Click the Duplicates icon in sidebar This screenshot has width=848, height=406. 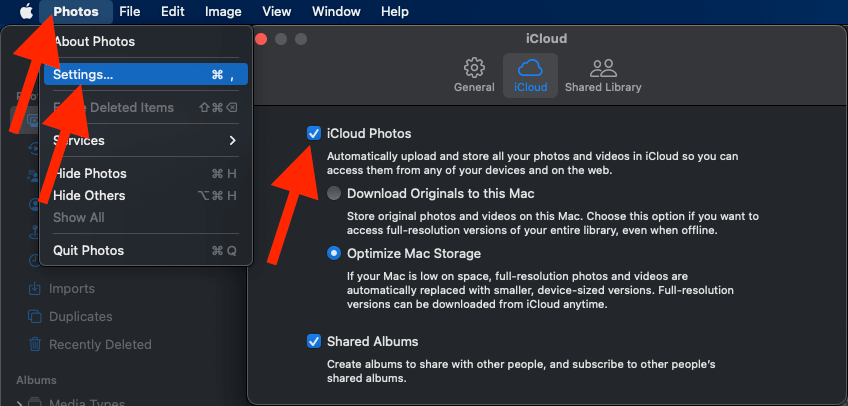point(33,317)
